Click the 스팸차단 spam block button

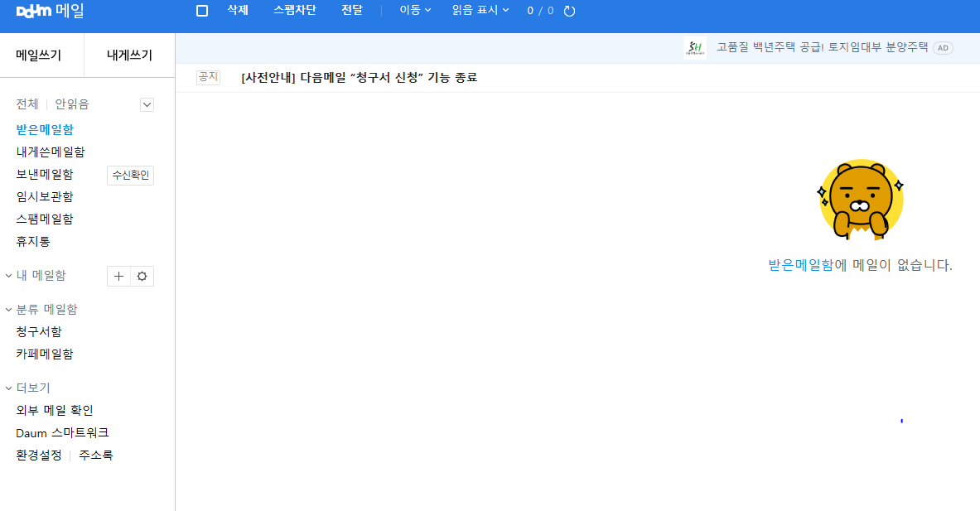[294, 10]
